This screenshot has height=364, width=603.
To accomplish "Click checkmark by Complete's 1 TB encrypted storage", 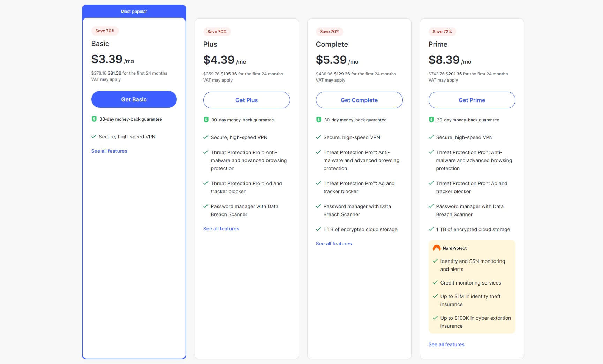I will click(x=318, y=229).
